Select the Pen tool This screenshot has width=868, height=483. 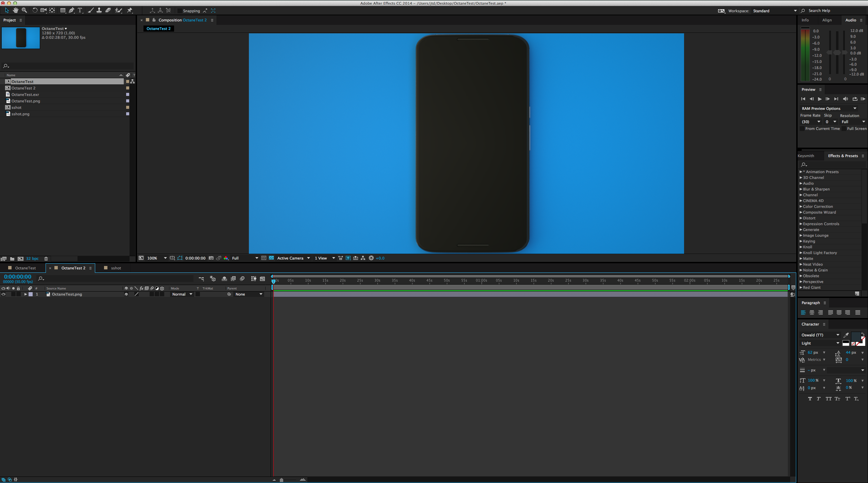point(72,11)
